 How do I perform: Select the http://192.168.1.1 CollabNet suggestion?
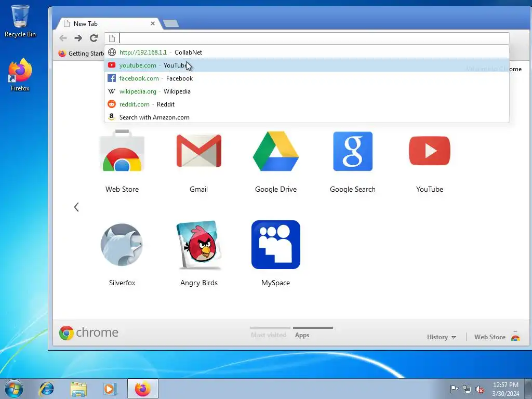(x=307, y=52)
